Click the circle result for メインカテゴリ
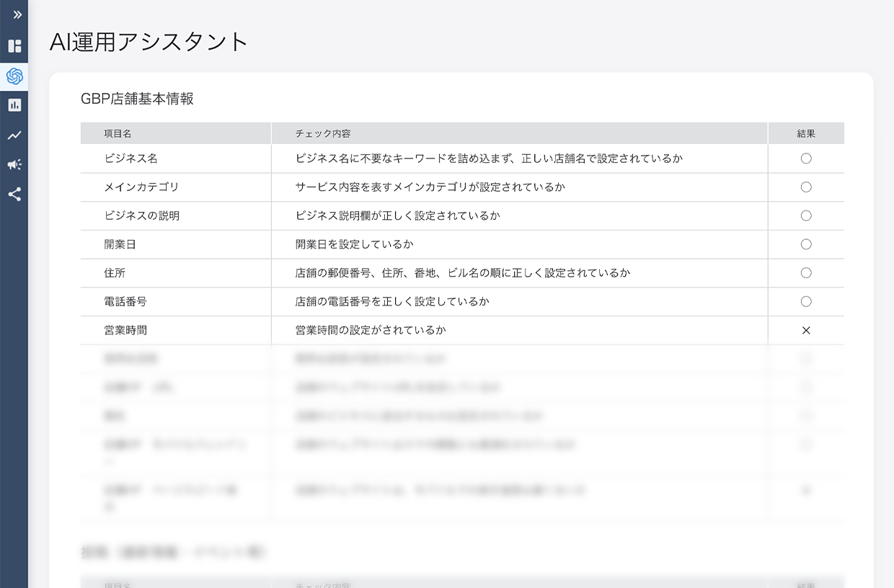The width and height of the screenshot is (894, 588). point(806,187)
